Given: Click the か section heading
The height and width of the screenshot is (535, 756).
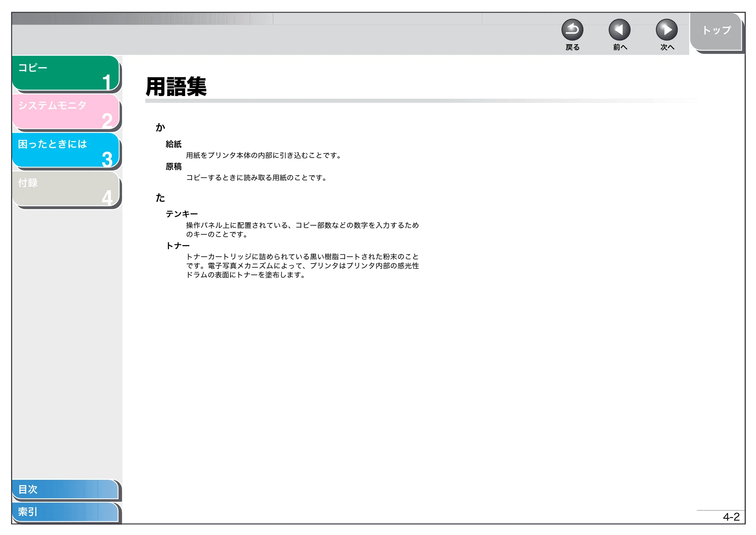Looking at the screenshot, I should pos(160,127).
